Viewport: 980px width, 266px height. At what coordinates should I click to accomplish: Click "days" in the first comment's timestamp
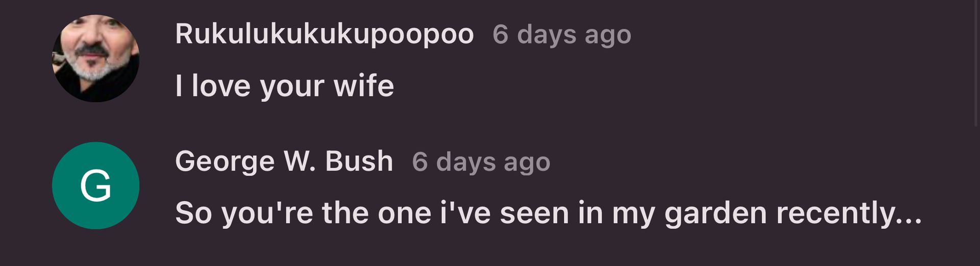(547, 35)
